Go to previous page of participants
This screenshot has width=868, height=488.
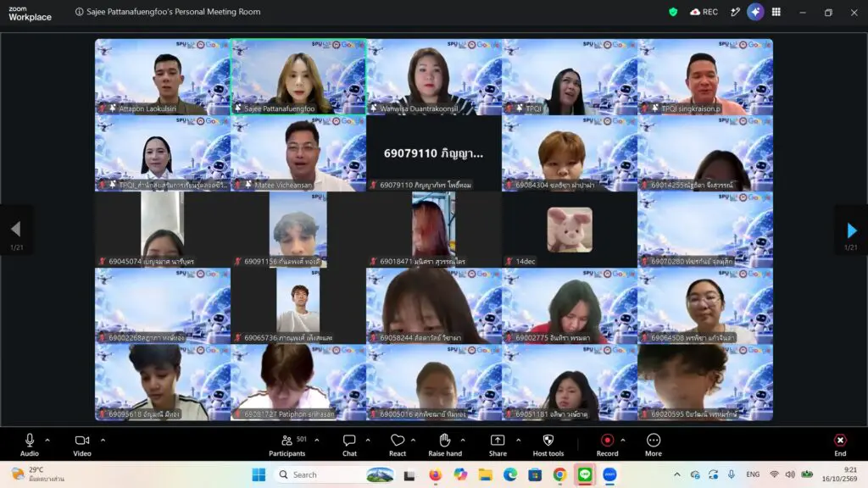16,230
